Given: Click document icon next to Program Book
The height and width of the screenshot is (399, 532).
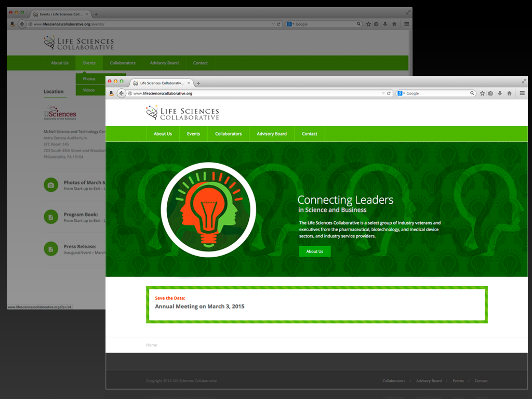Looking at the screenshot, I should pyautogui.click(x=51, y=217).
